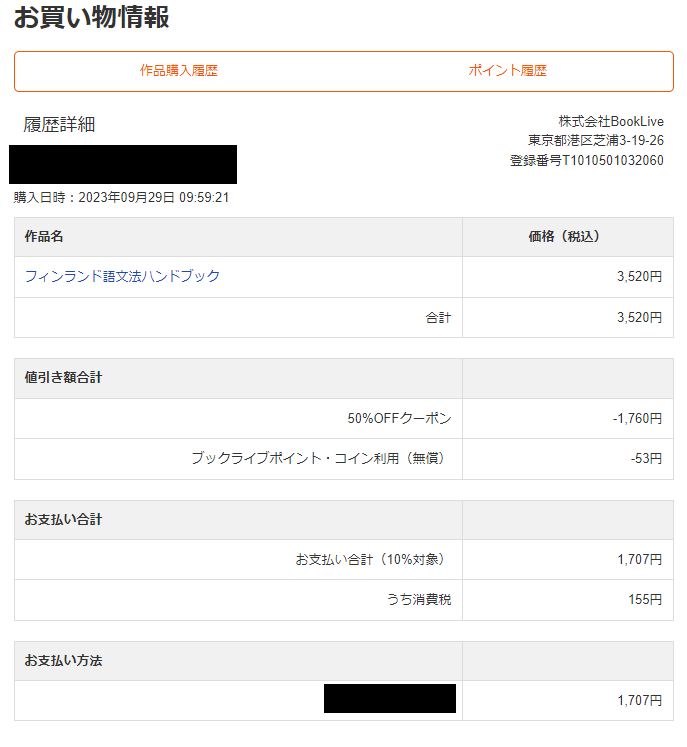
Task: Click the 値引き額合計 section header
Action: (63, 378)
